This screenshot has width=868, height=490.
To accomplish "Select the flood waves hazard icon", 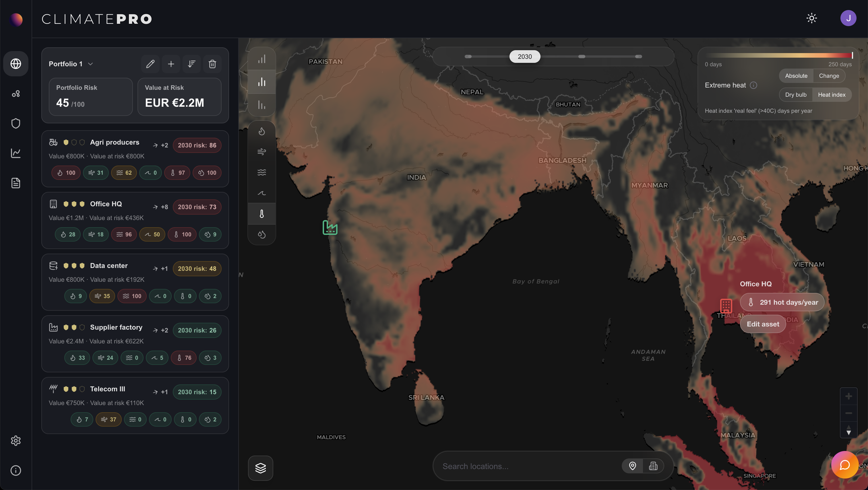I will [261, 172].
